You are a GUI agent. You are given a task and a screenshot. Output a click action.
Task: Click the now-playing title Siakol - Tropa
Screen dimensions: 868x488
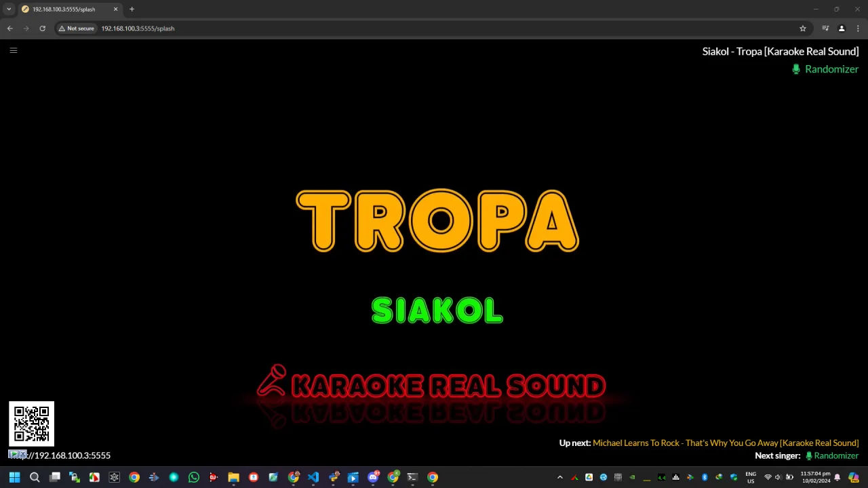781,52
